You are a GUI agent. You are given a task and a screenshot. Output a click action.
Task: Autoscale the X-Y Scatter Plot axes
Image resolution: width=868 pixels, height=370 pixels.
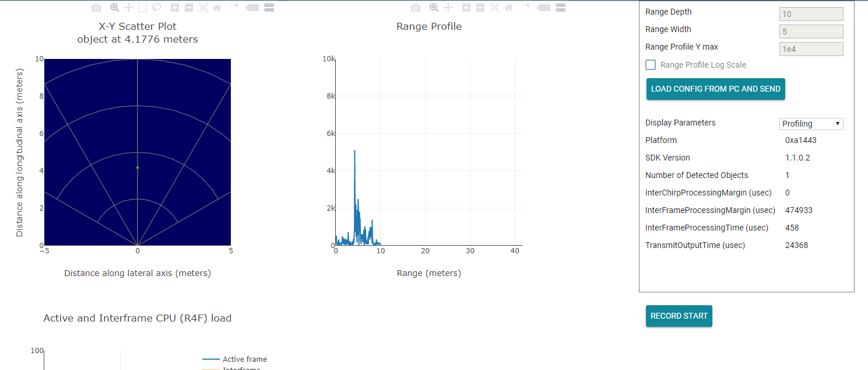tap(203, 8)
